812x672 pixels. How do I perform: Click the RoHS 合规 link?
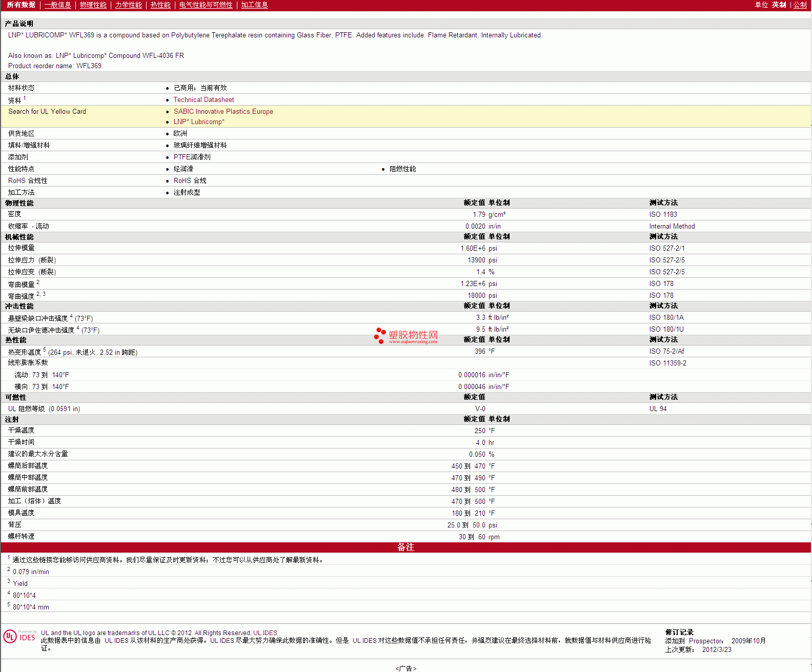tap(190, 181)
